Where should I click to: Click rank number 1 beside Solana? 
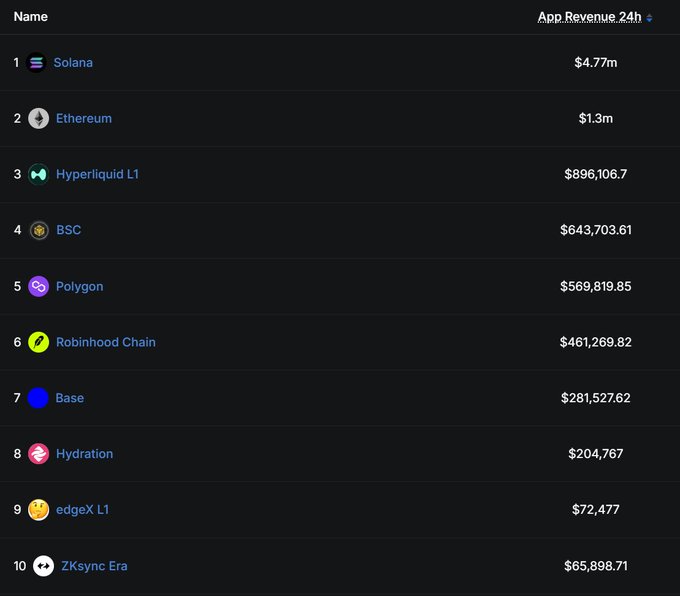tap(16, 62)
